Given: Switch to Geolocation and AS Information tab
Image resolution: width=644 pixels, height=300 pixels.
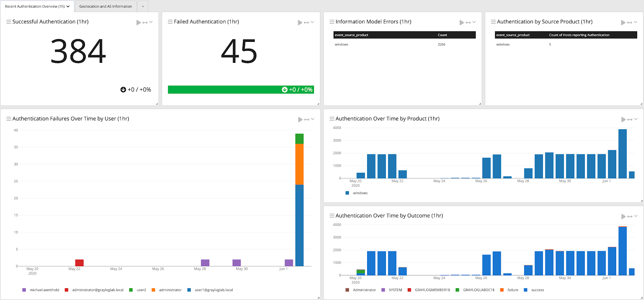Looking at the screenshot, I should (105, 6).
